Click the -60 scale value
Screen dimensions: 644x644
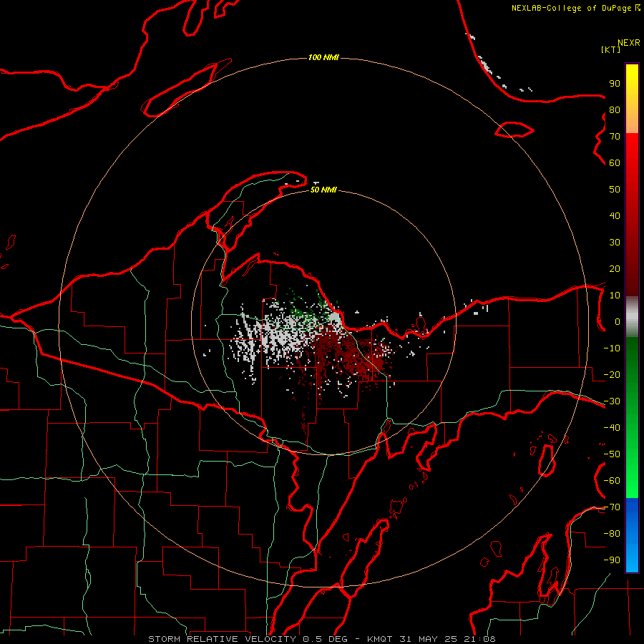(x=612, y=481)
